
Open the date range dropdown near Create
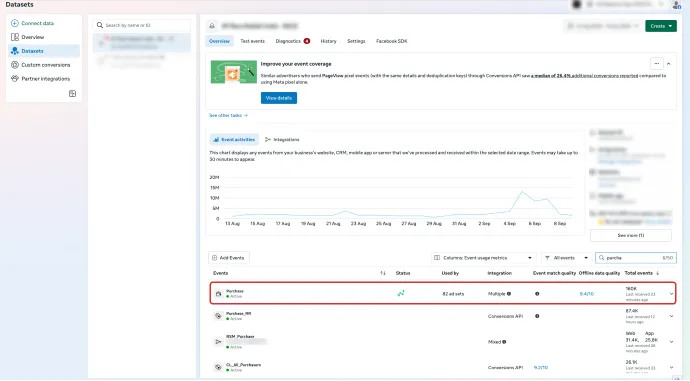(602, 26)
